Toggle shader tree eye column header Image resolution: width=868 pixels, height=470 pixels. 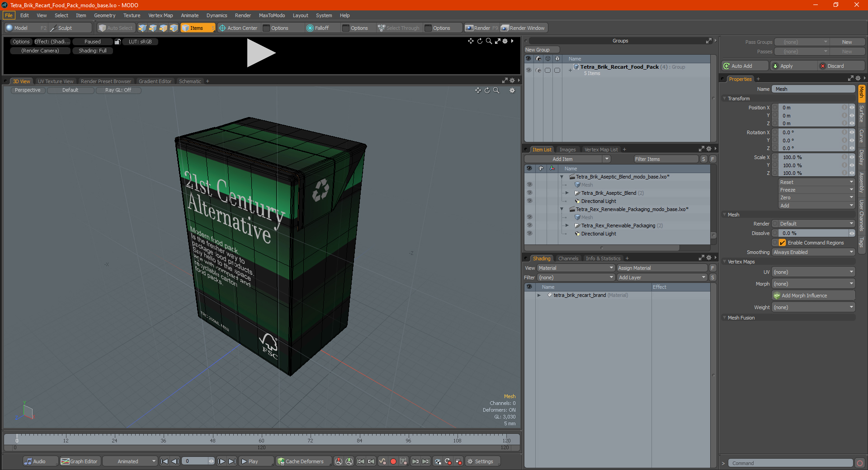529,287
